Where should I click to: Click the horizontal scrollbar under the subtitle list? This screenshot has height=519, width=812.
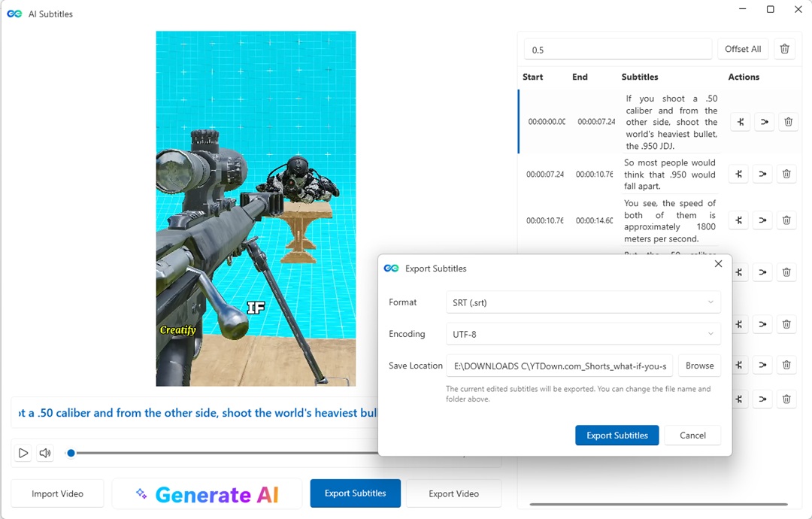point(659,504)
